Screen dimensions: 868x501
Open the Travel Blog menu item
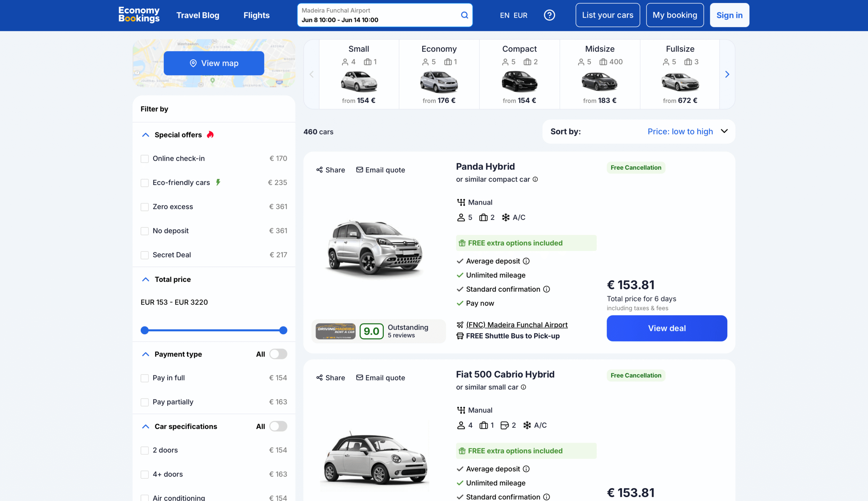coord(198,15)
